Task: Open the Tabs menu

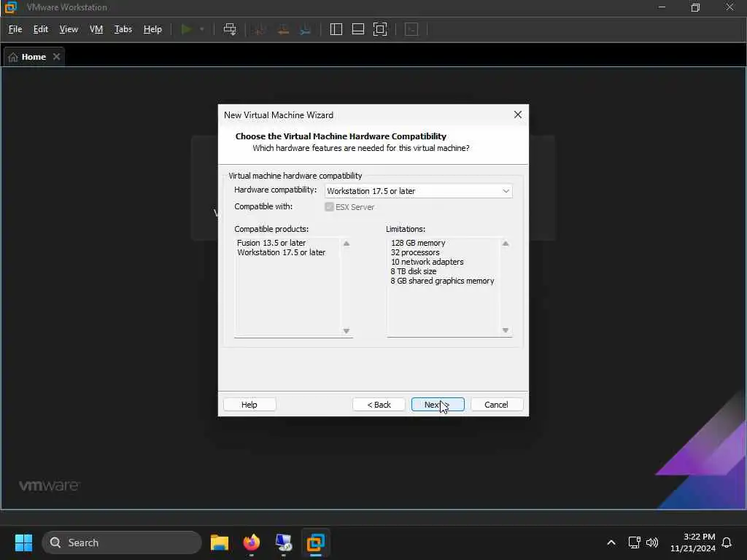Action: [x=123, y=29]
